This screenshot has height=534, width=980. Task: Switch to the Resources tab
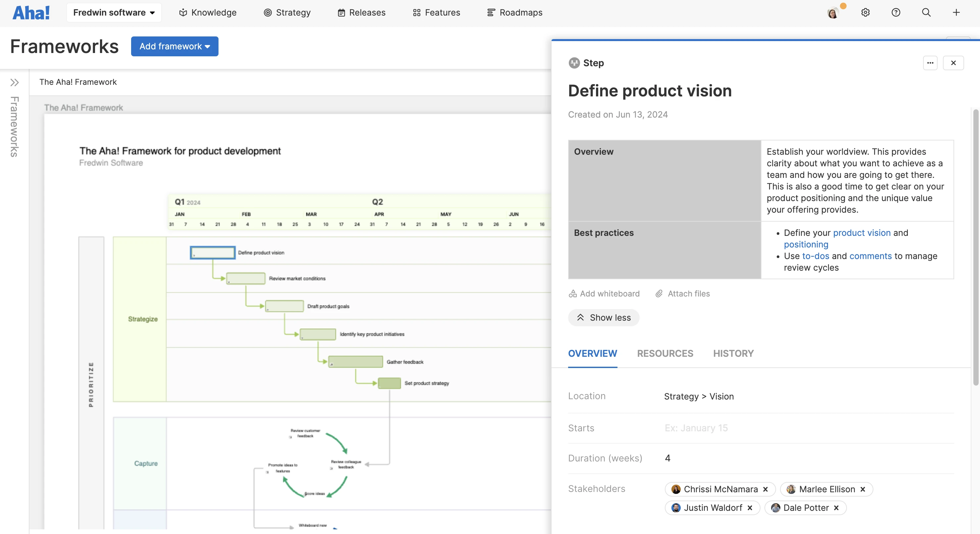click(665, 353)
